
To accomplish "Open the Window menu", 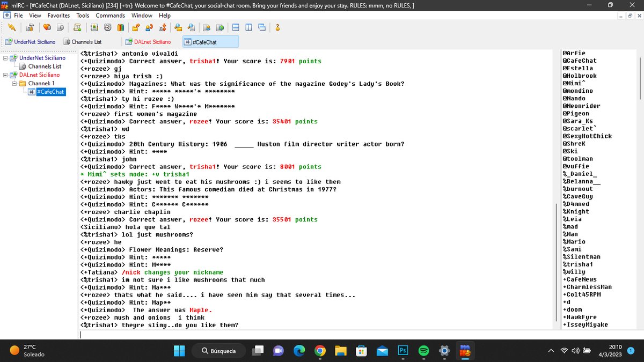I will pyautogui.click(x=142, y=16).
